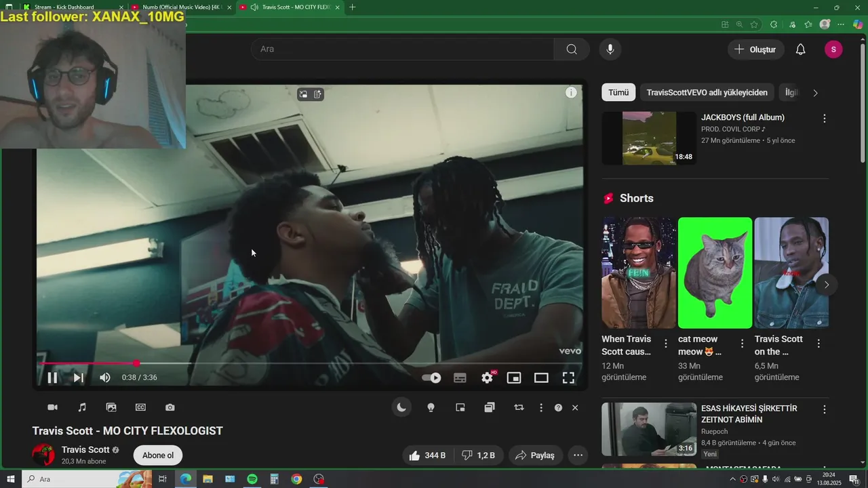Share the video with Paylaş
Viewport: 868px width, 488px height.
pos(535,455)
